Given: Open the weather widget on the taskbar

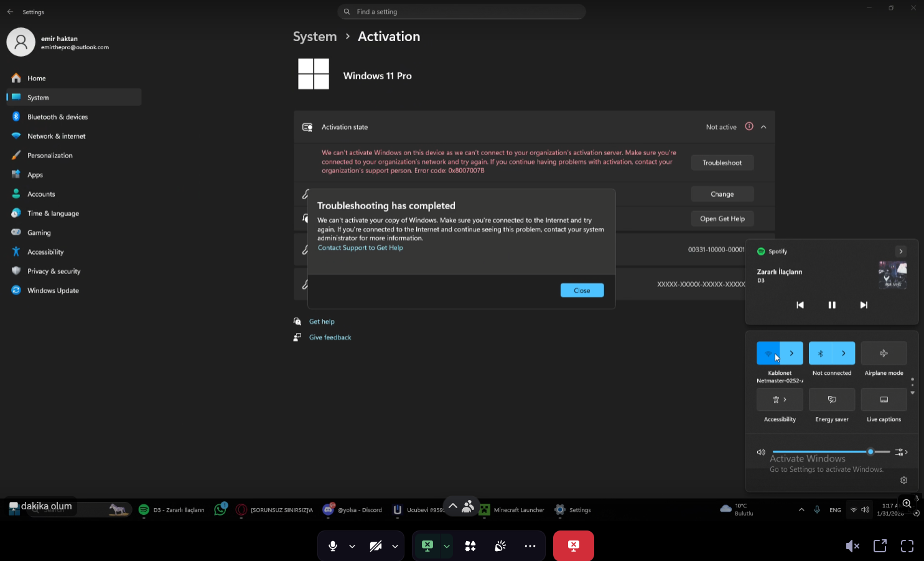Looking at the screenshot, I should tap(737, 509).
